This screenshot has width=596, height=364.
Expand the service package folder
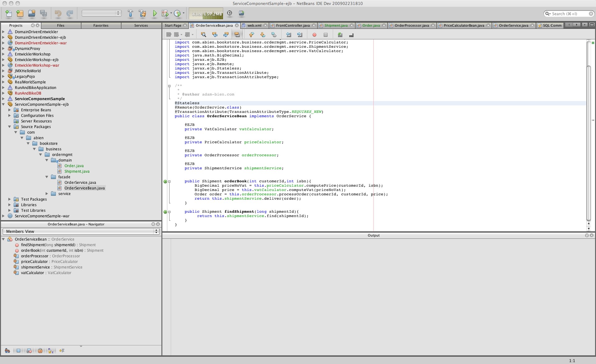click(47, 193)
